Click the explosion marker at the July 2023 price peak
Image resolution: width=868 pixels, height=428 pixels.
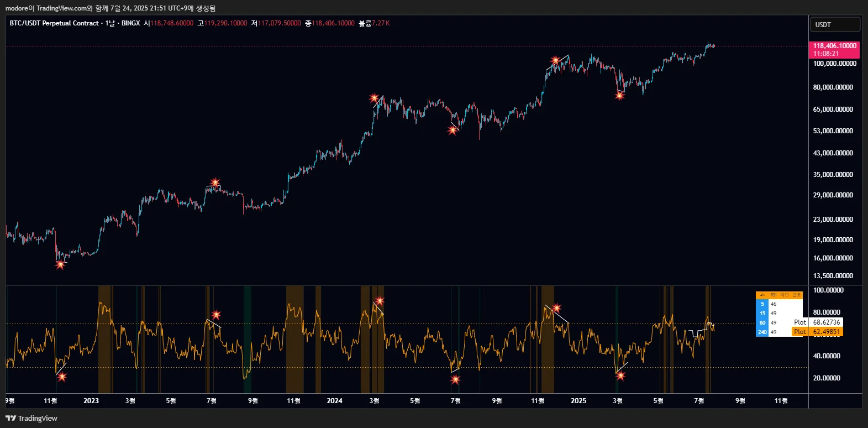pos(215,182)
